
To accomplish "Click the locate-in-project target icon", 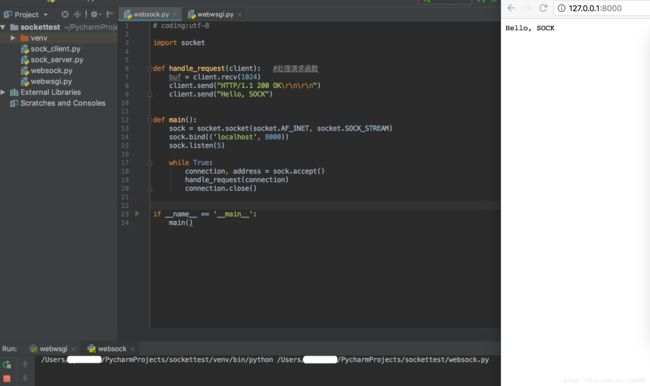I will (x=65, y=15).
